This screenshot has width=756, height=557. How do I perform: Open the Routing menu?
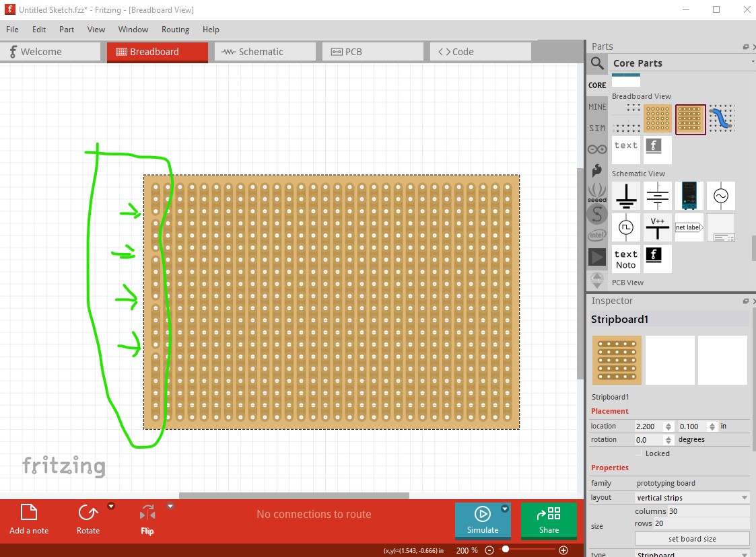point(176,30)
